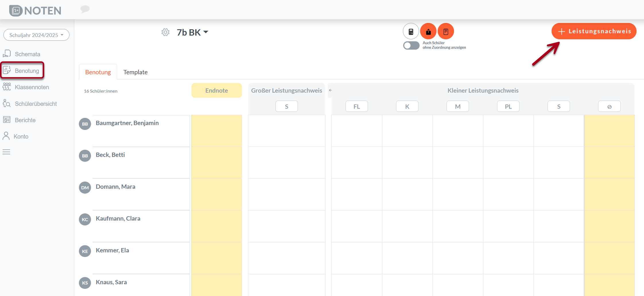Open the chat speech bubble icon
644x296 pixels.
(x=85, y=9)
